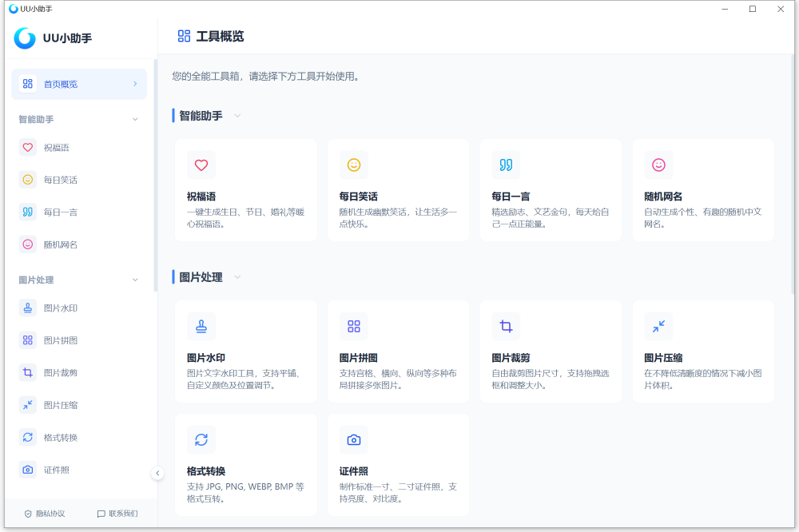Collapse the 图片处理 sidebar group
This screenshot has height=532, width=799.
tap(135, 280)
